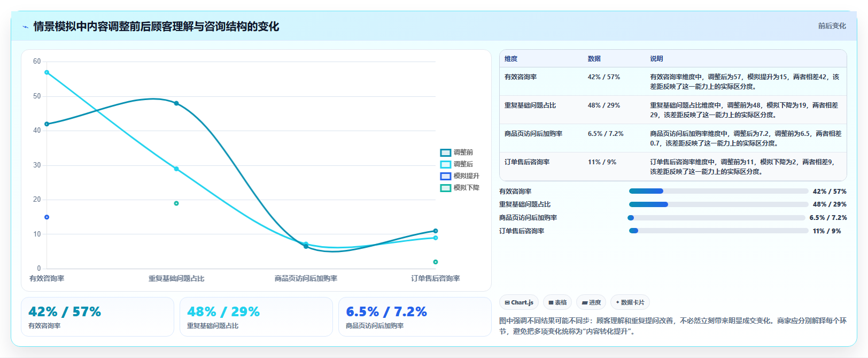This screenshot has height=358, width=868.
Task: Click 订单售后咨询率 in the table
Action: click(x=527, y=162)
